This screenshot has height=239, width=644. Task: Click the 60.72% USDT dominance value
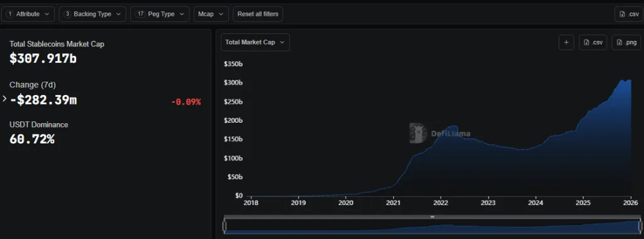32,139
